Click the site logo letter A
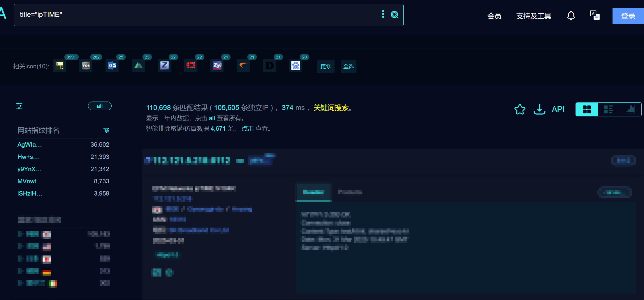Screen dimensions: 644x300 tap(3, 13)
